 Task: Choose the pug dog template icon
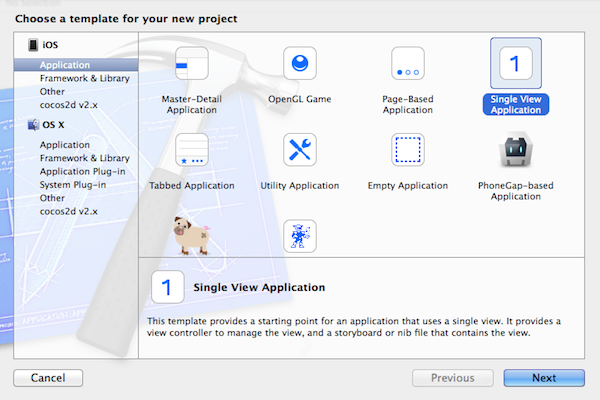[x=192, y=236]
